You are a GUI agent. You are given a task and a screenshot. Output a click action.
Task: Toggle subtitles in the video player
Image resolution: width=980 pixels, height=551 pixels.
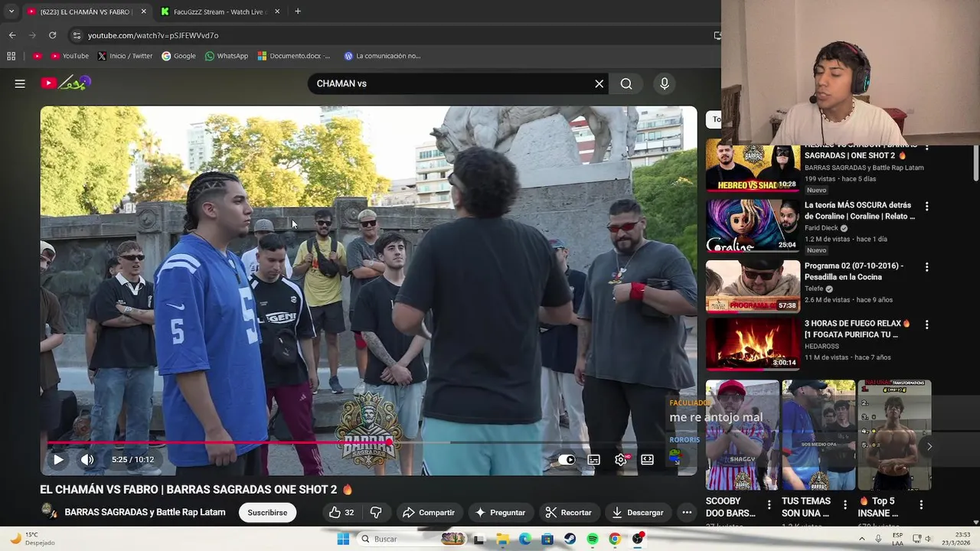[x=593, y=460]
